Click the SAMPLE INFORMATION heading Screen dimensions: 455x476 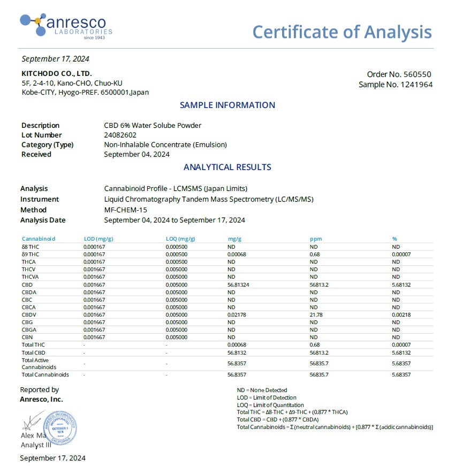[x=227, y=105]
